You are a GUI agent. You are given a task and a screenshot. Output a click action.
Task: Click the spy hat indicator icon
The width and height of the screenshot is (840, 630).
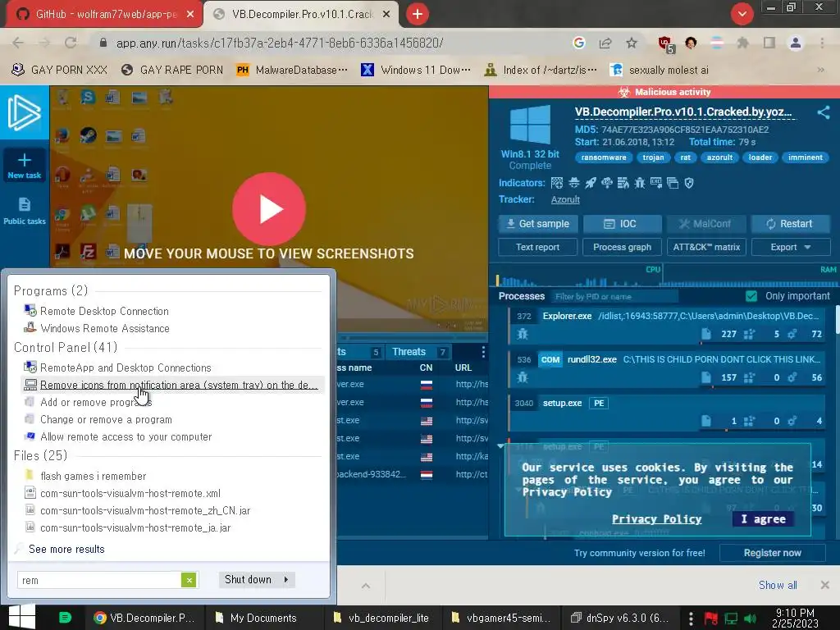point(573,183)
